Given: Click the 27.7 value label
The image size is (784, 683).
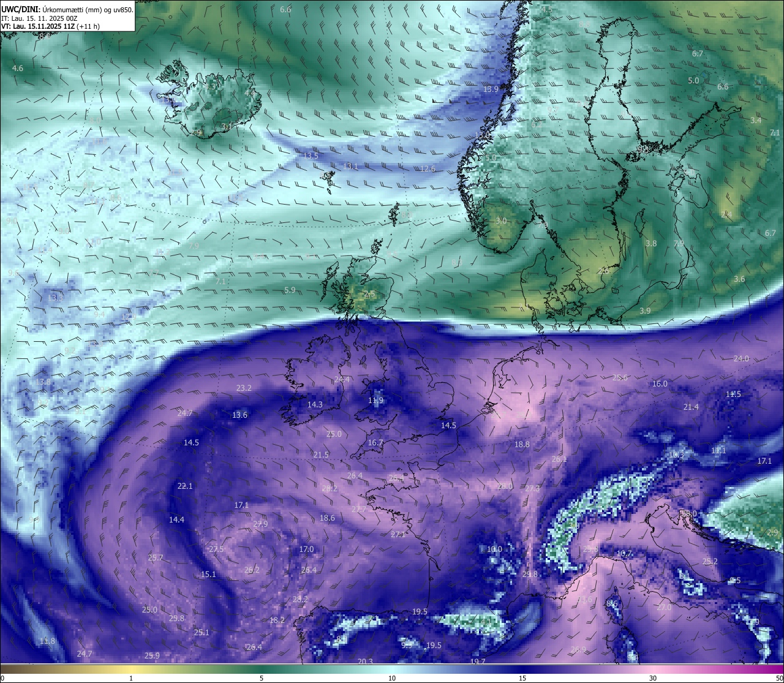Looking at the screenshot, I should coord(358,509).
